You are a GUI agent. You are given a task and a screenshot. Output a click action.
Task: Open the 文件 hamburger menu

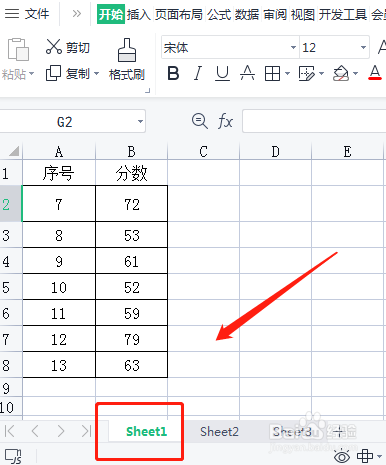point(27,14)
